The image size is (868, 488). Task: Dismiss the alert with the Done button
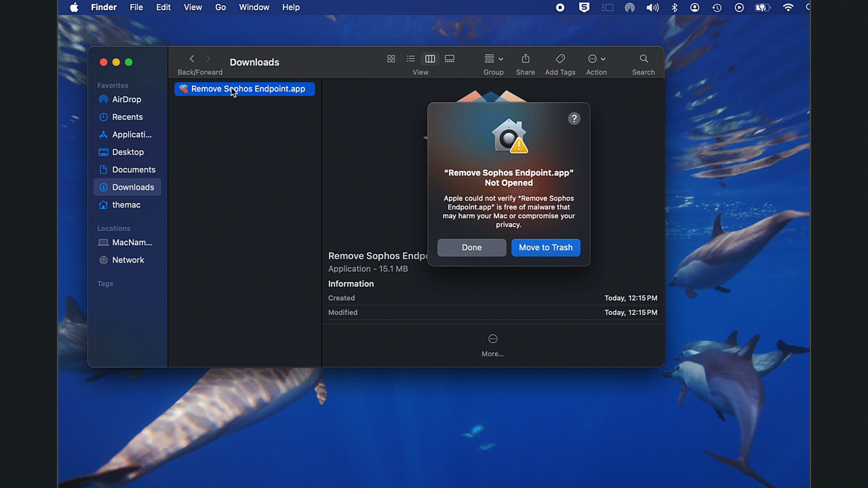tap(471, 247)
